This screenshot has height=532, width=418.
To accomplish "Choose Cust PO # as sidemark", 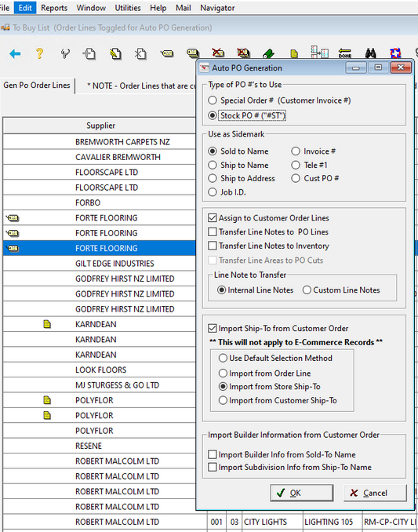I will (x=296, y=178).
